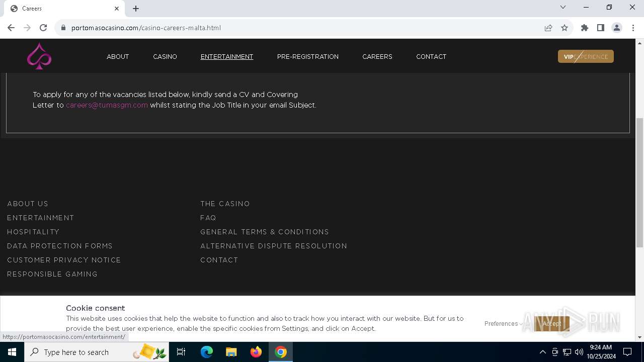Open the Chrome profile avatar

coord(617,28)
